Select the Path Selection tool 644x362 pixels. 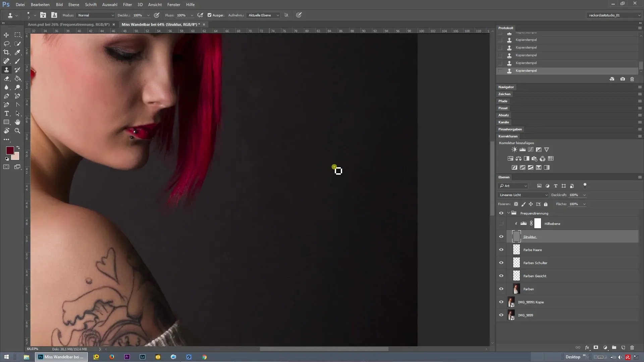(17, 113)
